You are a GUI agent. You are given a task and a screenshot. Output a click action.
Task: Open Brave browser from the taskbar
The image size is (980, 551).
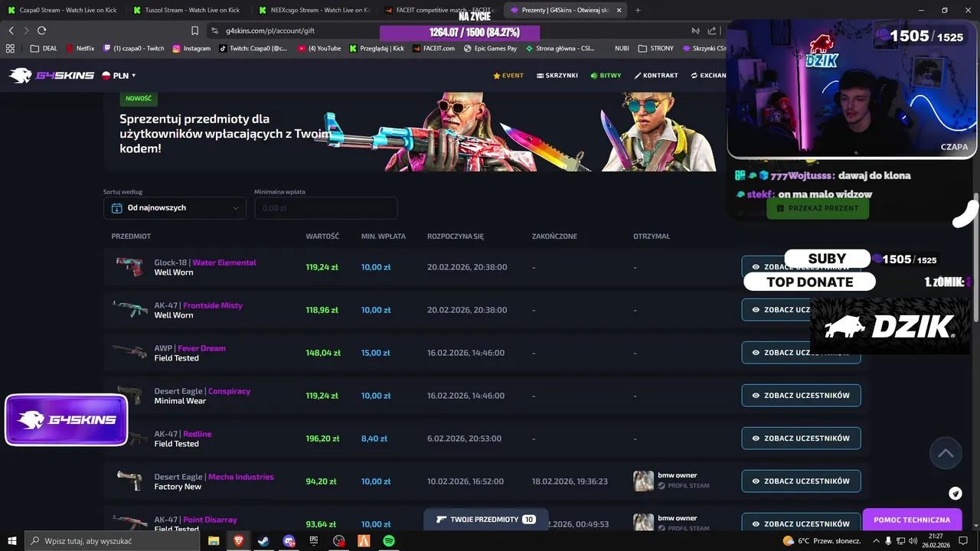pyautogui.click(x=239, y=541)
